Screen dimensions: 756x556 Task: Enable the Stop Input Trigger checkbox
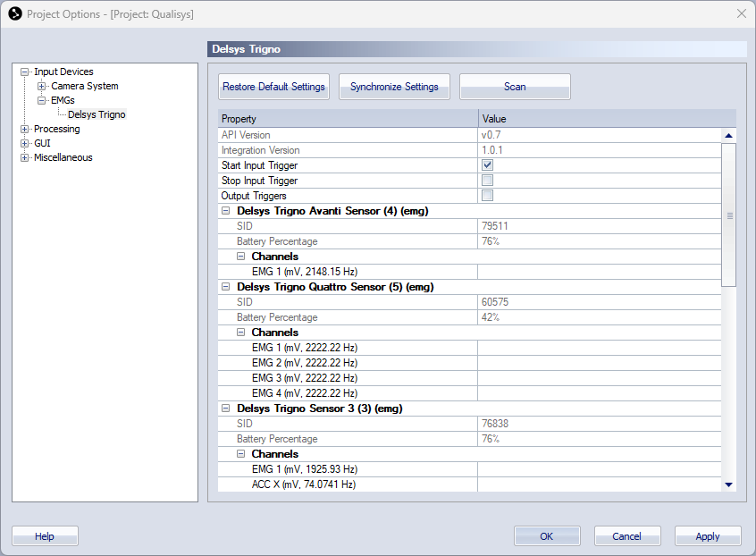pyautogui.click(x=487, y=181)
